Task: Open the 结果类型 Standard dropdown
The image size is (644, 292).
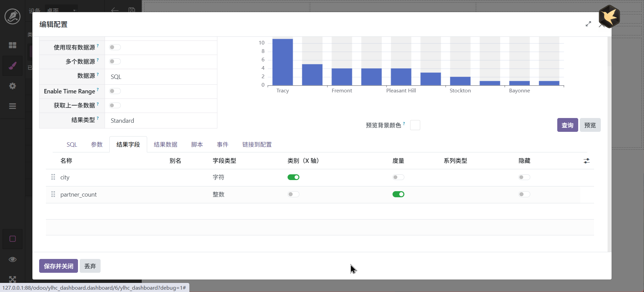Action: point(161,121)
